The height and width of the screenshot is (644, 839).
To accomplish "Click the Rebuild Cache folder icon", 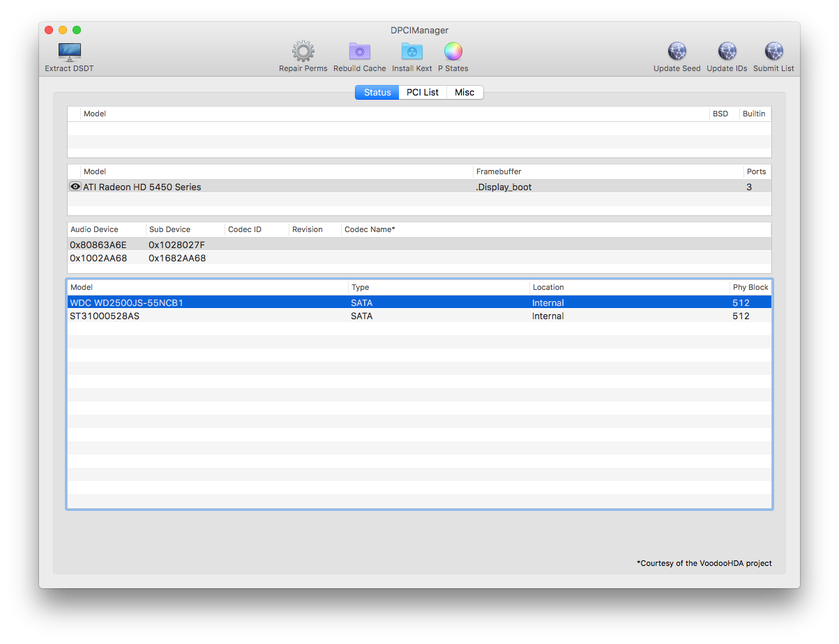I will pos(359,52).
